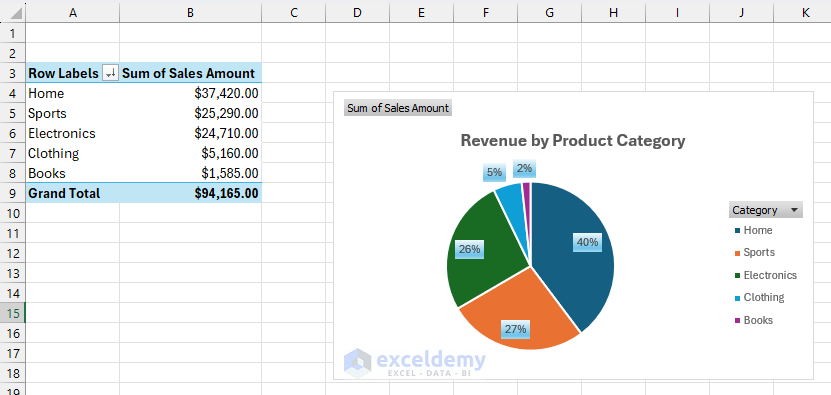This screenshot has height=395, width=831.
Task: Select column C header
Action: point(294,13)
